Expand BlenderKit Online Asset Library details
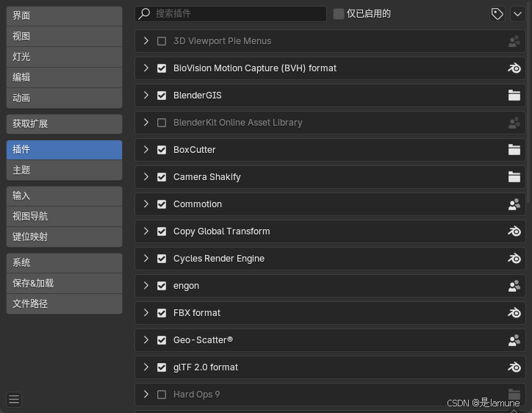Screen dimensions: 532x413 tap(146, 123)
